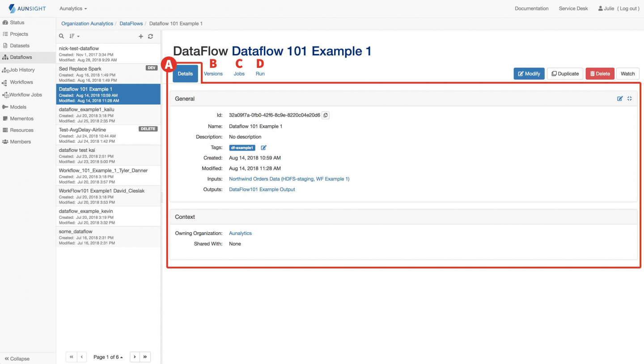Open Aunalytics owning organization link

coord(240,233)
